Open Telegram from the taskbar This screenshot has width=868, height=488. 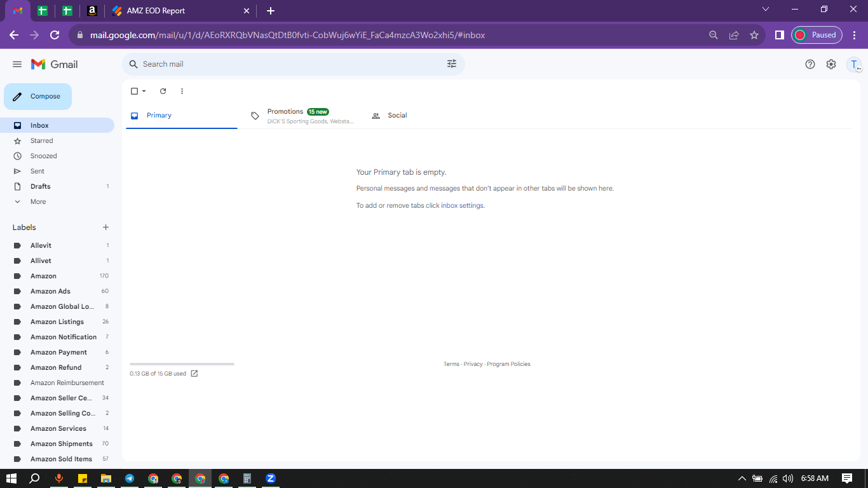[130, 478]
